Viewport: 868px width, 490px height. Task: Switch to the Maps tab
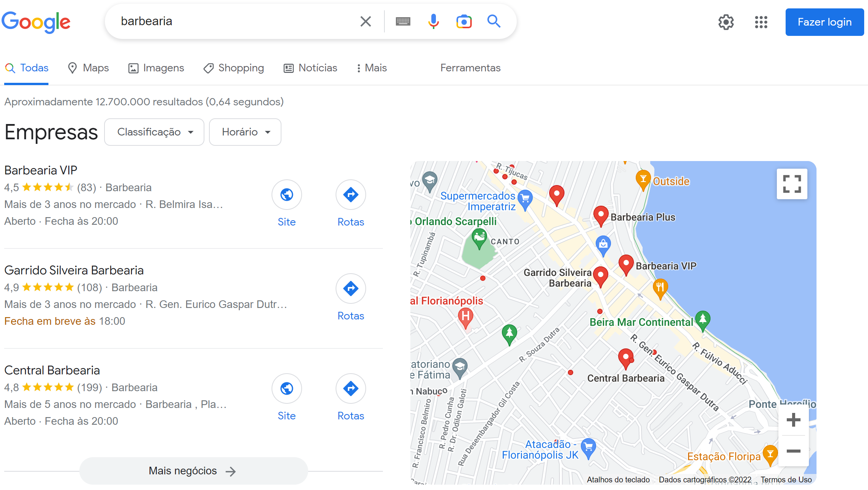click(88, 68)
